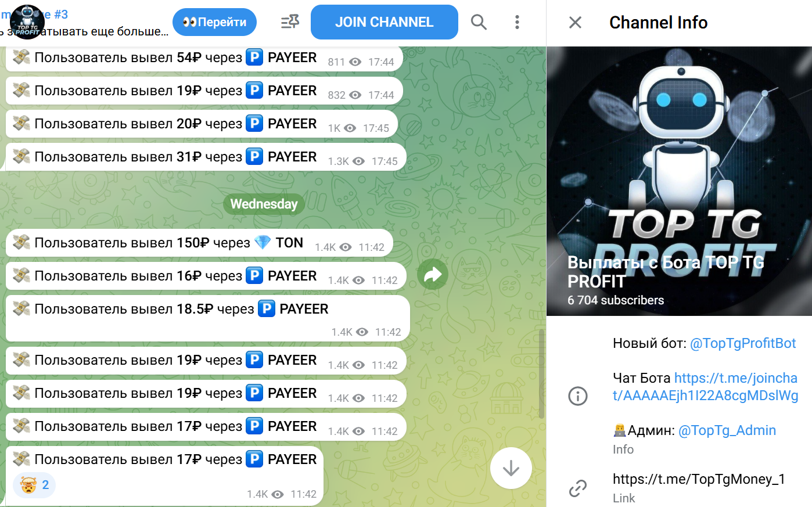Open the Чат Бота joinchat link
This screenshot has width=812, height=507.
[706, 387]
